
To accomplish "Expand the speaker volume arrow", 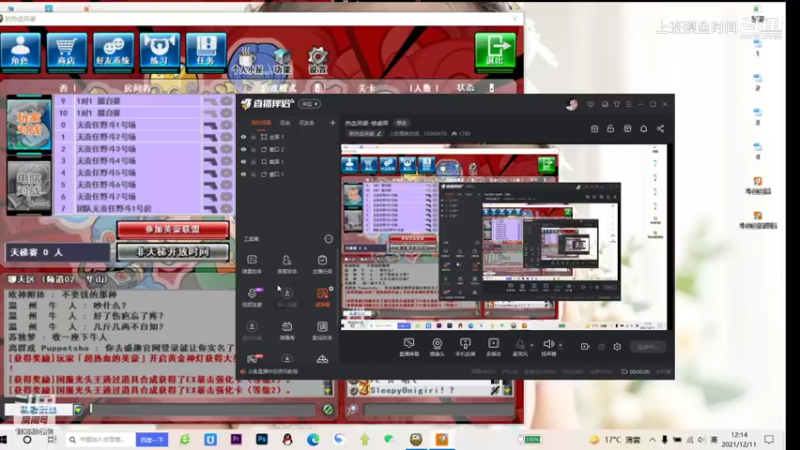I will click(x=561, y=345).
